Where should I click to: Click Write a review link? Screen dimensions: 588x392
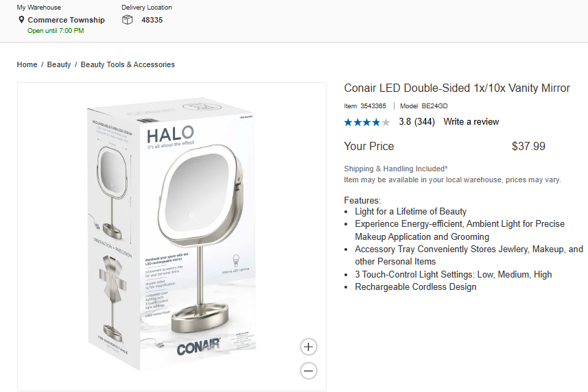click(471, 122)
